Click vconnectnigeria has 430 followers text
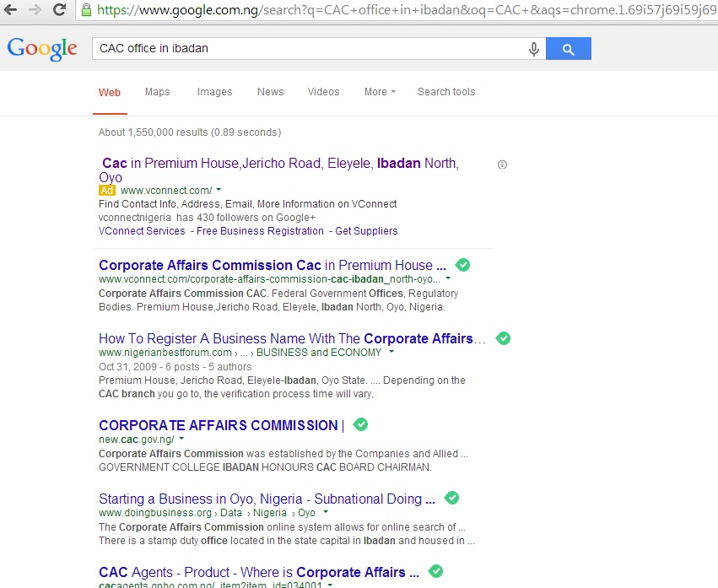The image size is (718, 588). pyautogui.click(x=207, y=218)
